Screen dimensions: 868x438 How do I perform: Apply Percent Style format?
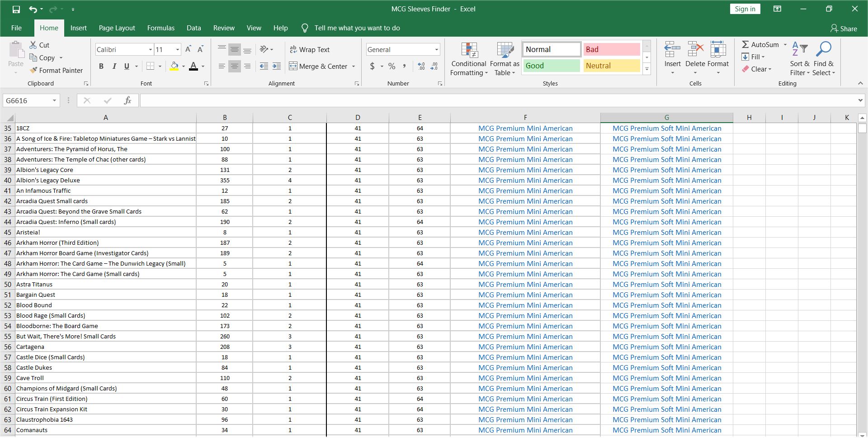pyautogui.click(x=392, y=66)
